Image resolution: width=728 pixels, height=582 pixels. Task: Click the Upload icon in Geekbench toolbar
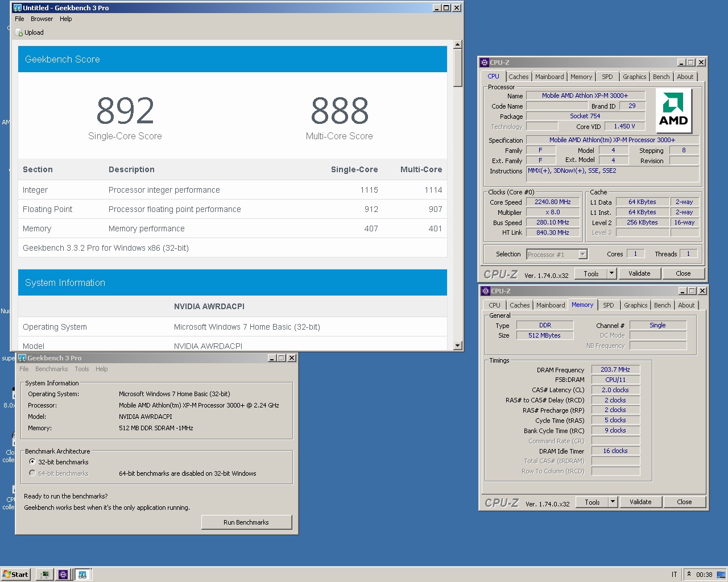point(19,32)
